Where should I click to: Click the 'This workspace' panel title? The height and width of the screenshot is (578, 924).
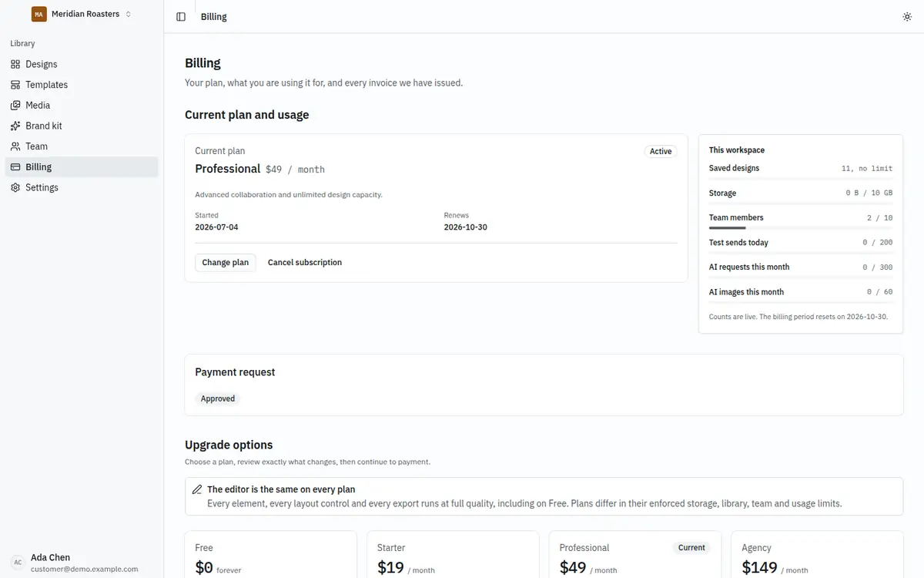[x=737, y=150]
